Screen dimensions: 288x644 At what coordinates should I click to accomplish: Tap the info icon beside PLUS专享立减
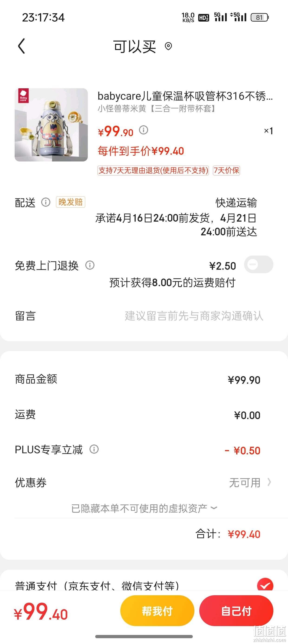point(94,449)
